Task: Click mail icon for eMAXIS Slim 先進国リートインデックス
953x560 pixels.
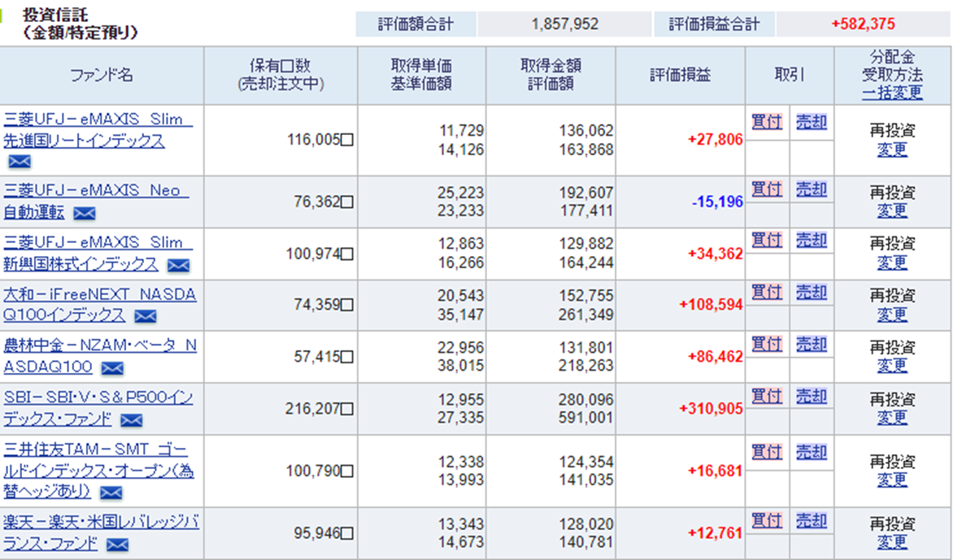Action: [x=20, y=161]
